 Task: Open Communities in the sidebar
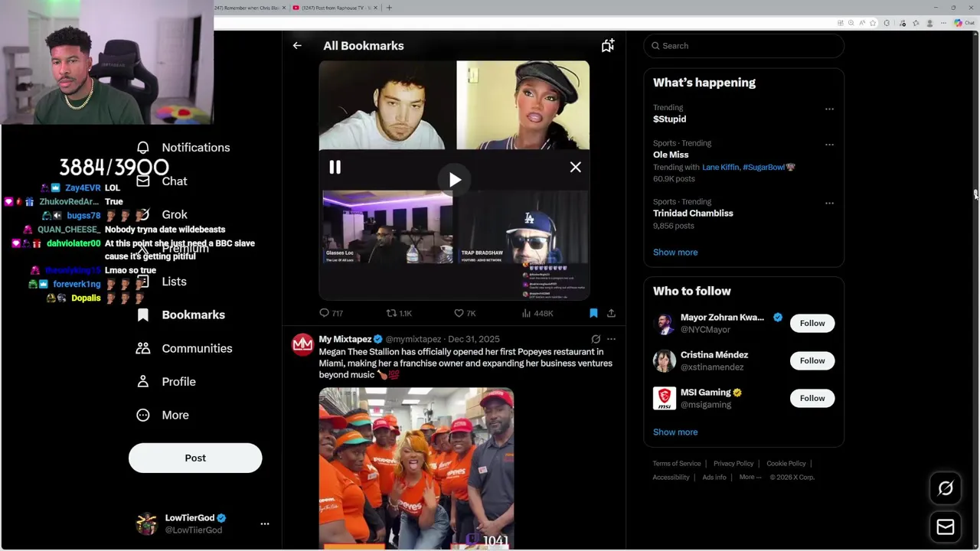[x=183, y=348]
